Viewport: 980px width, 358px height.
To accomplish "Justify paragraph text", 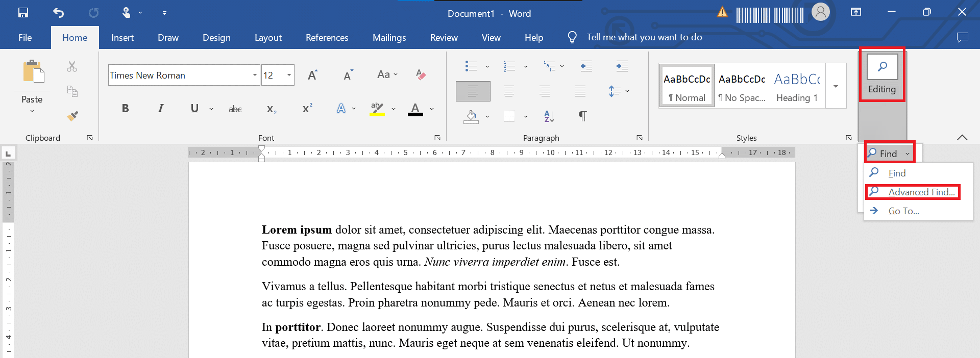I will pyautogui.click(x=580, y=91).
